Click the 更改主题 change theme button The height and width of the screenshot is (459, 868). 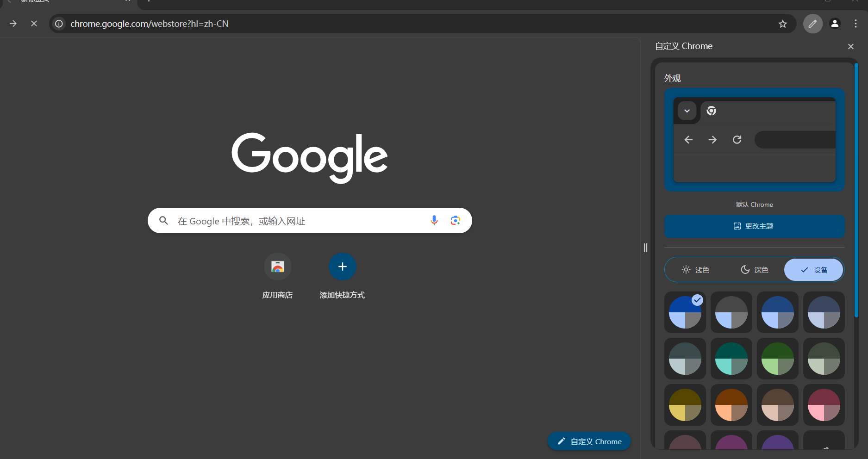754,226
